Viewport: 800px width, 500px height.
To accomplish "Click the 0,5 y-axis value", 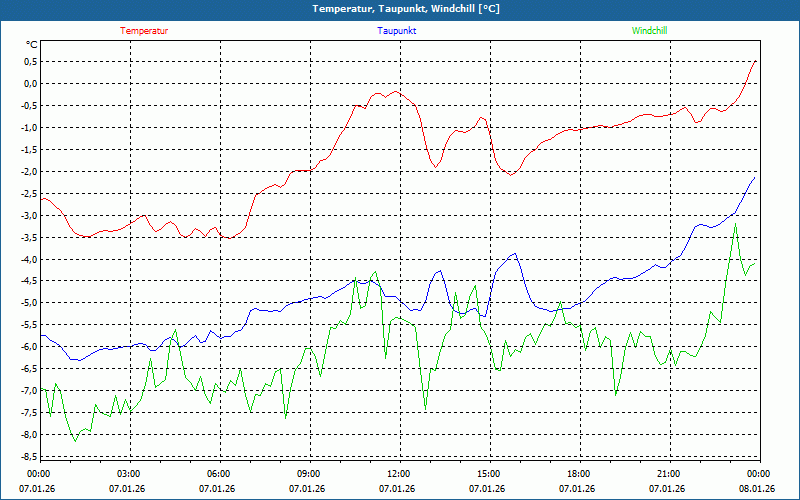I will [31, 62].
